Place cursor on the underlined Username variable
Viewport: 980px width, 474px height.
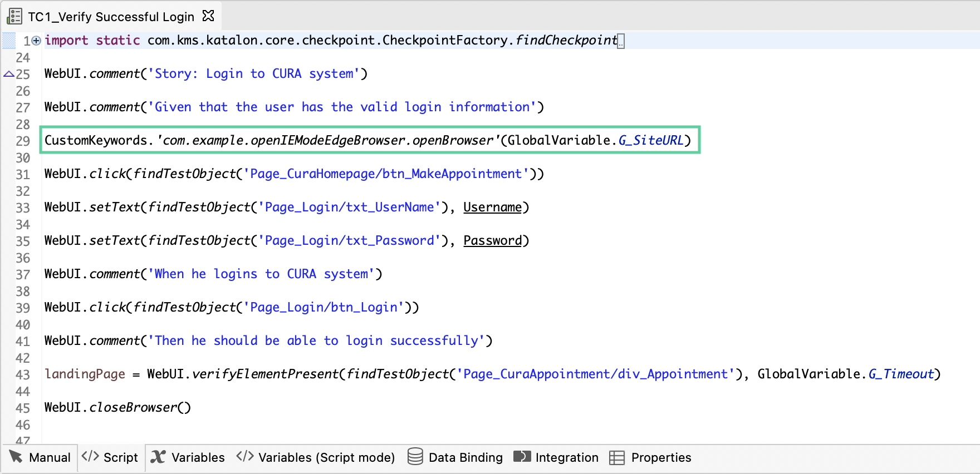492,207
